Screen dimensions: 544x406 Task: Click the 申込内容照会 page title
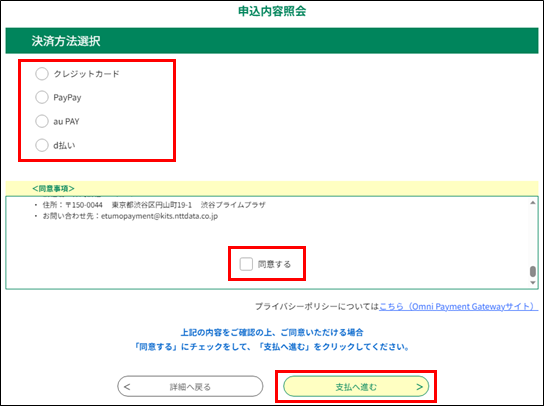tap(272, 11)
